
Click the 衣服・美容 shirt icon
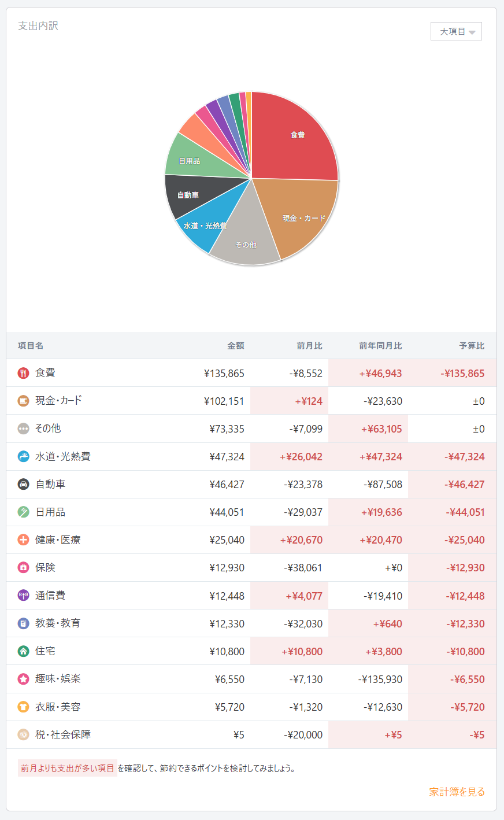(x=23, y=707)
